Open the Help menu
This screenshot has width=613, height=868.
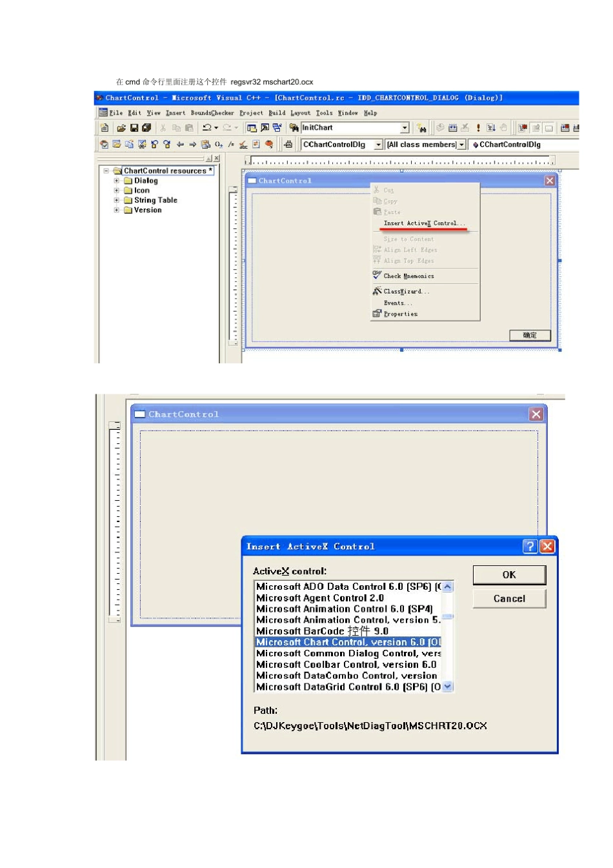(370, 113)
